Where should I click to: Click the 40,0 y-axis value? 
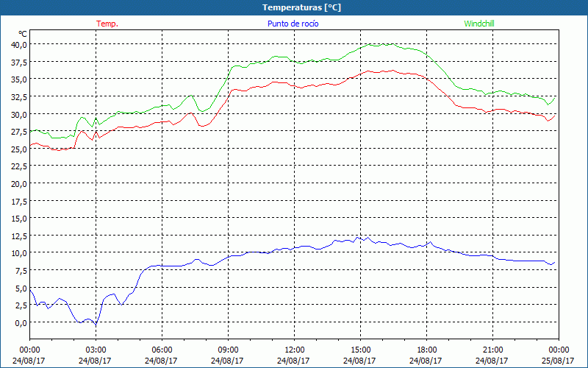[20, 45]
